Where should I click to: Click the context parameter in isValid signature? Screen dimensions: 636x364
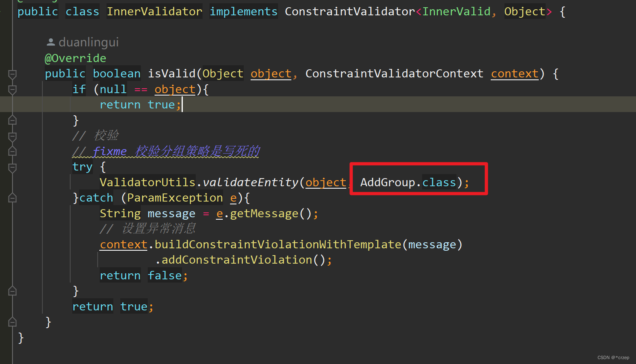point(515,74)
